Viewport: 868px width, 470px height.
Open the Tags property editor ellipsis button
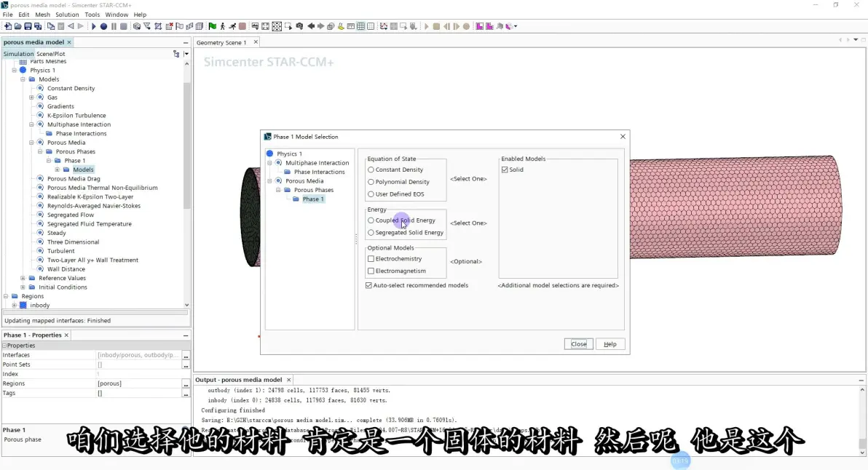[x=186, y=393]
